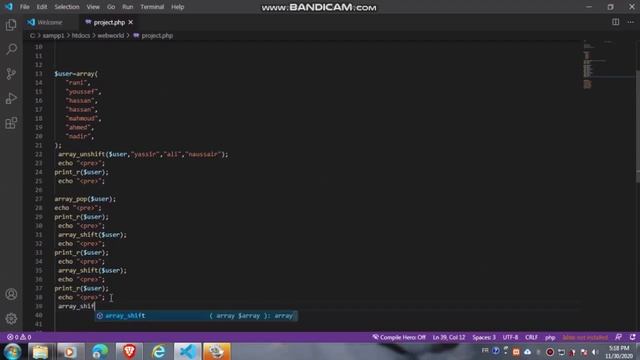640x360 pixels.
Task: Click the errors and warnings status indicator
Action: point(19,337)
